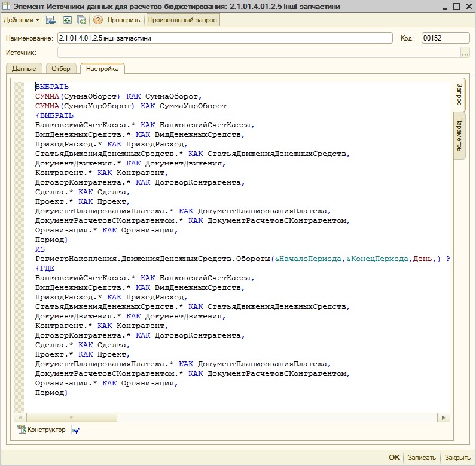Click the find-in-list toolbar icon
Screen dimensions: 476x466
point(51,20)
